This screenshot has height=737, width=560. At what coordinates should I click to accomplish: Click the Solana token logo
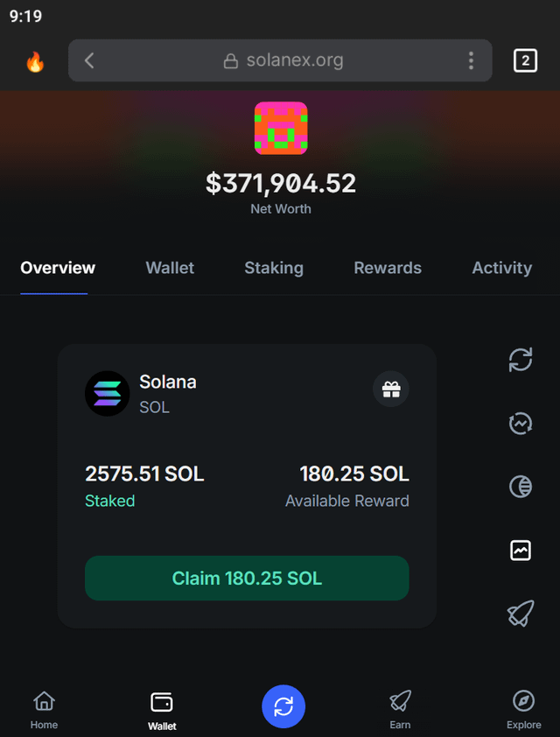tap(108, 394)
